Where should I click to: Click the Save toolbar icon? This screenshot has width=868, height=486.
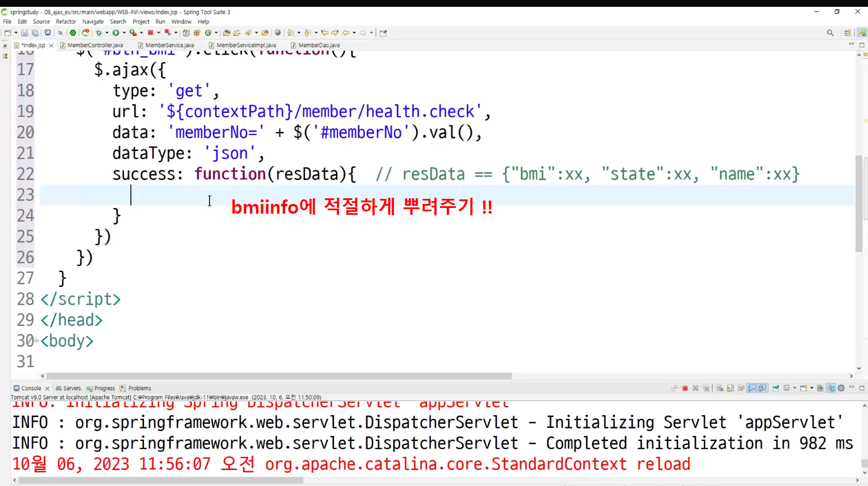click(x=24, y=33)
